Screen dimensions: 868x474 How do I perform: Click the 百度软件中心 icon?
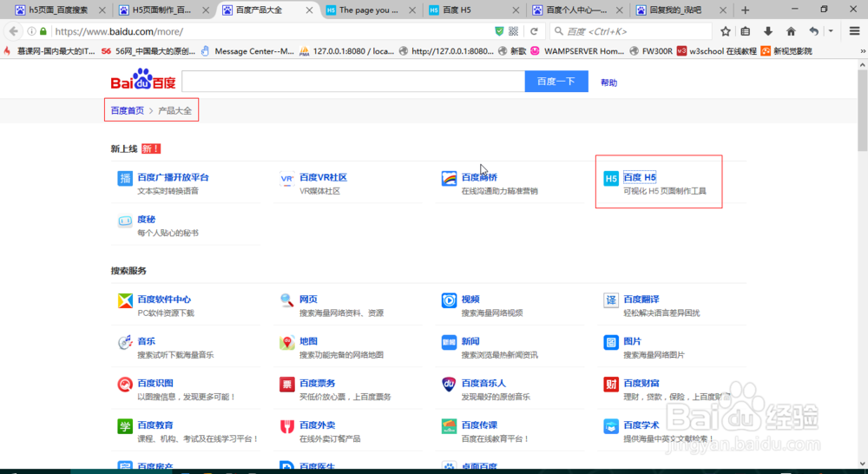(125, 300)
